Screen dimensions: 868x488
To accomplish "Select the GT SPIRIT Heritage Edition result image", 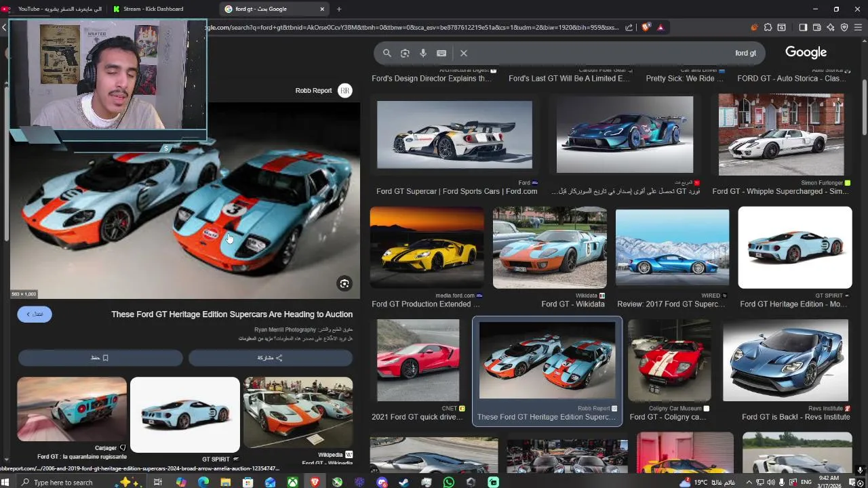I will [795, 248].
